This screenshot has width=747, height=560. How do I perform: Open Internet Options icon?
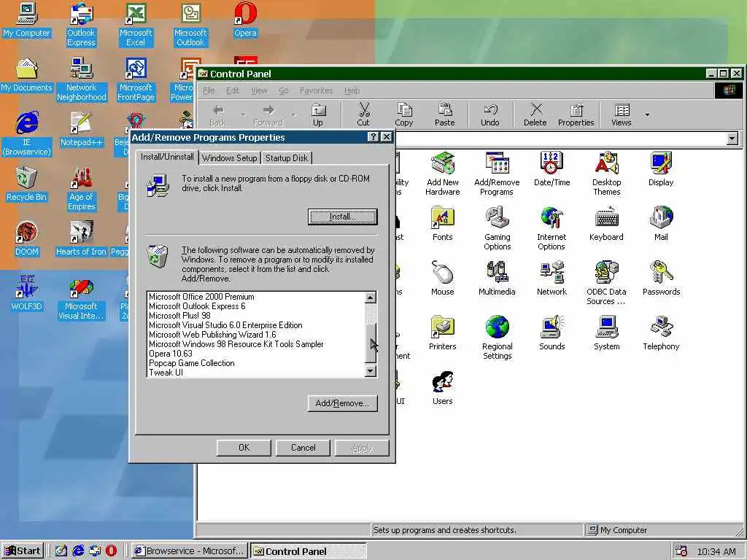(551, 228)
